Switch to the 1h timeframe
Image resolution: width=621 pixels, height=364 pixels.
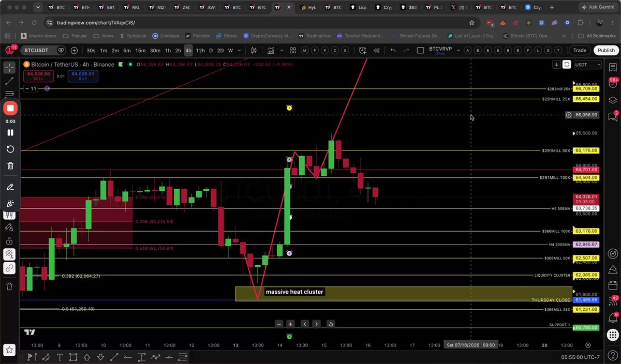click(168, 50)
